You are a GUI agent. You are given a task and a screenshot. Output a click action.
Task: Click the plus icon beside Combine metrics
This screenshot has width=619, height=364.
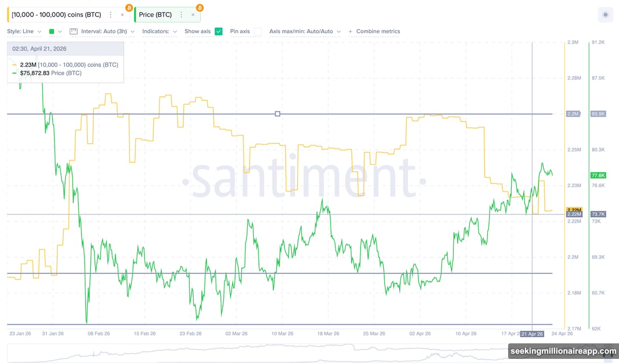[351, 31]
